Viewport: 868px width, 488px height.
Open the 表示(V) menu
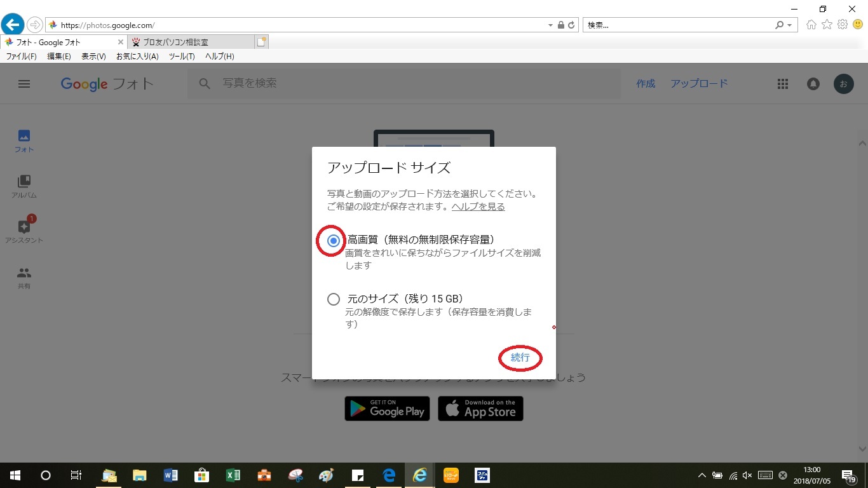(x=93, y=57)
